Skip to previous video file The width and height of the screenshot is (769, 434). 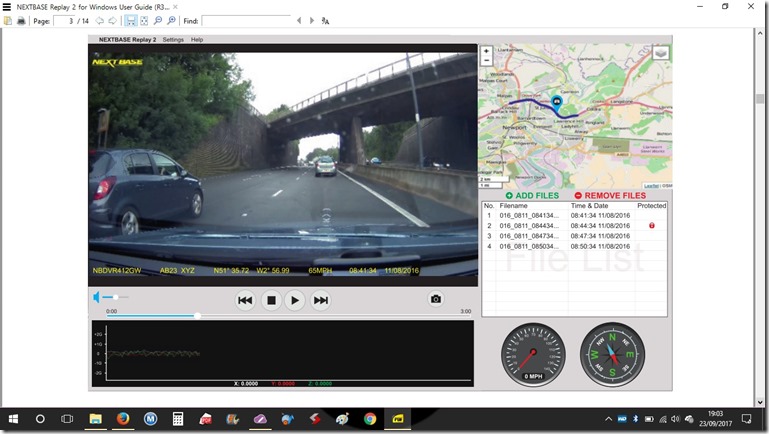[x=245, y=300]
